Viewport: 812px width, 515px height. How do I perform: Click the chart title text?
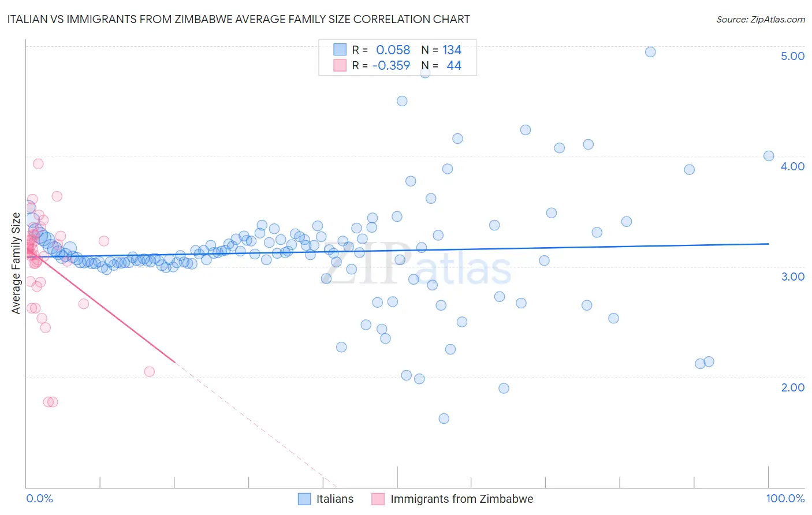coord(239,19)
